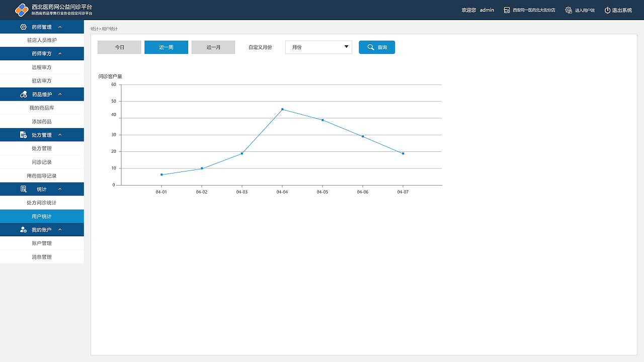Collapse the 药师管理 section chevron
Viewport: 644px width, 362px height.
tap(60, 27)
